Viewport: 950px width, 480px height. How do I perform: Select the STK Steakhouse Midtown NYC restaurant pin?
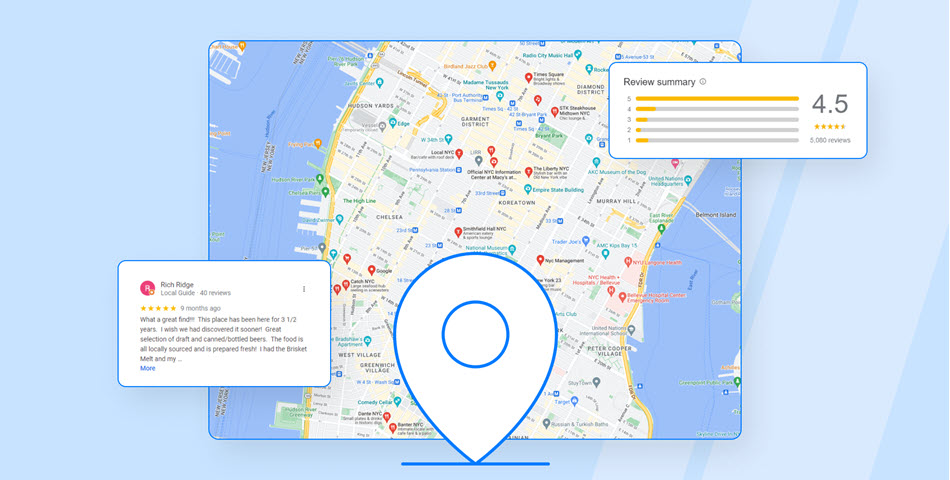tap(554, 112)
